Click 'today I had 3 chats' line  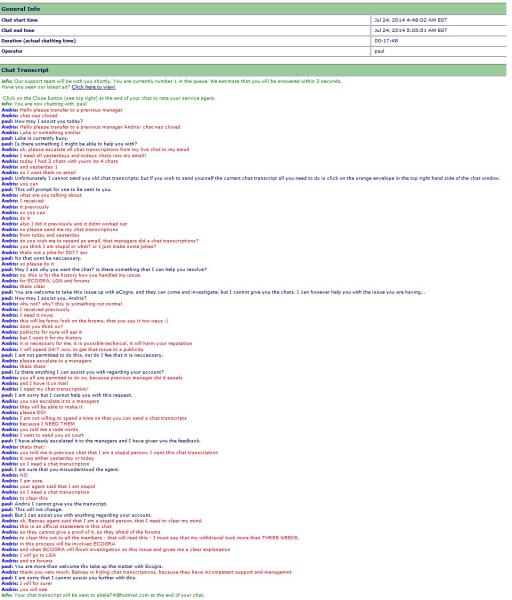60,161
